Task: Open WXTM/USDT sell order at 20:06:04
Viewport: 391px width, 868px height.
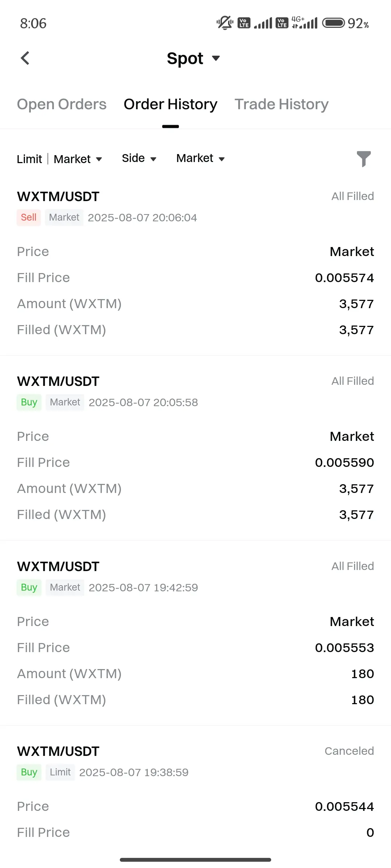Action: [195, 263]
